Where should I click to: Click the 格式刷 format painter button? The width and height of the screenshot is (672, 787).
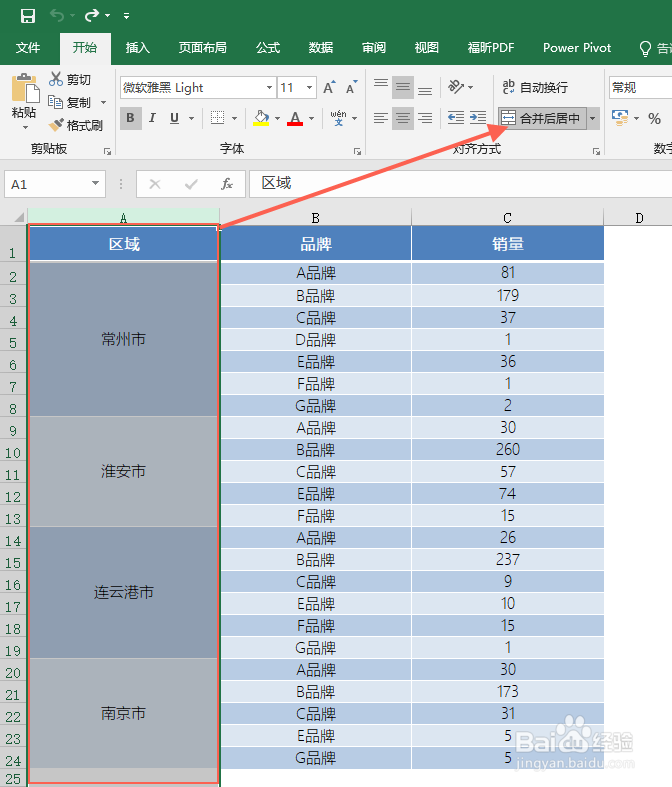[76, 125]
